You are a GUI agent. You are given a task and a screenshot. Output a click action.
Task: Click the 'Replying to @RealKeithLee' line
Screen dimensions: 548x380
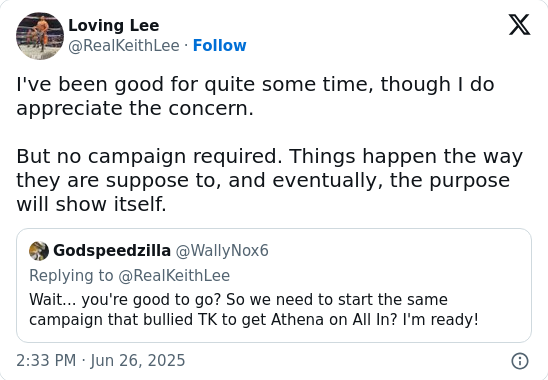point(130,275)
